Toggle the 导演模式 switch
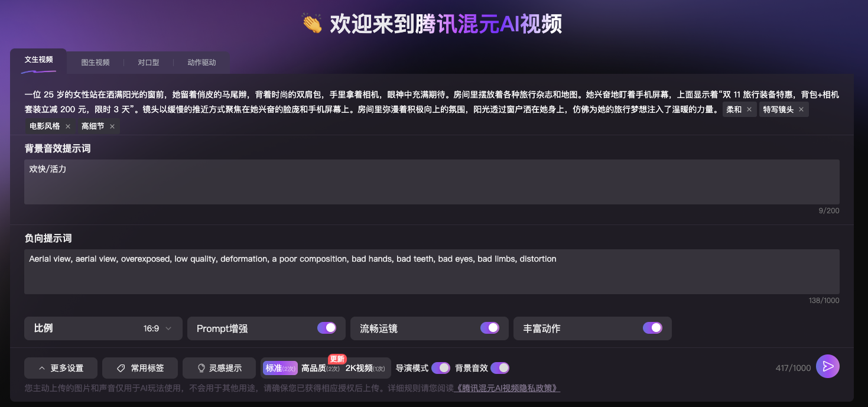 point(441,368)
